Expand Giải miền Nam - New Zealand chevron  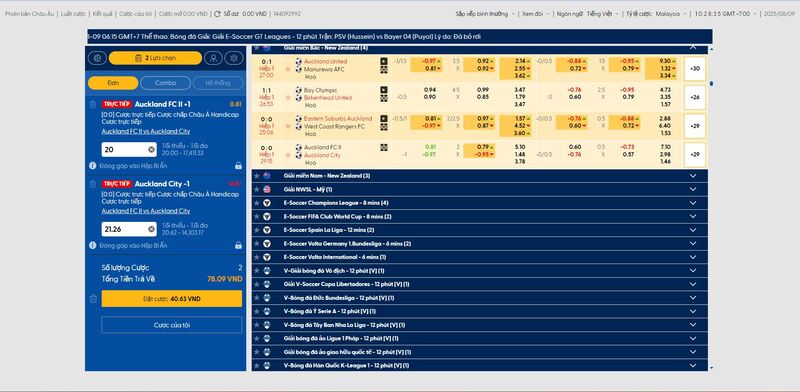(x=692, y=176)
